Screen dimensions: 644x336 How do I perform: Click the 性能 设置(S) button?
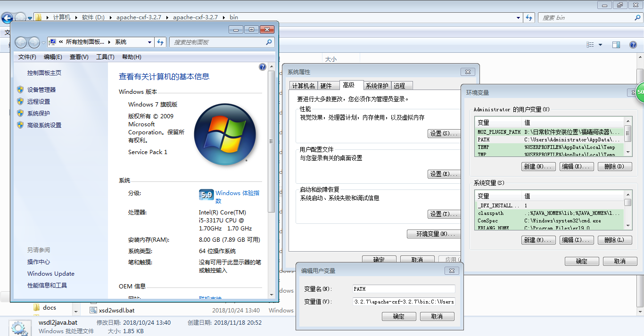point(444,134)
